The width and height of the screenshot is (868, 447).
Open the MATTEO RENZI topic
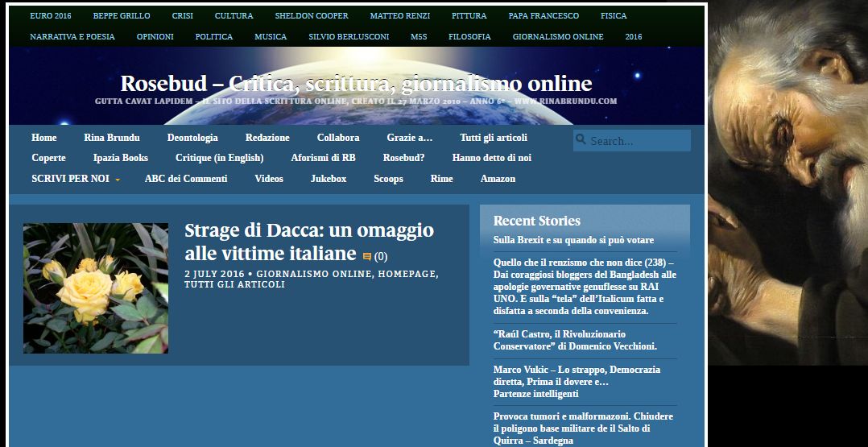(x=399, y=15)
